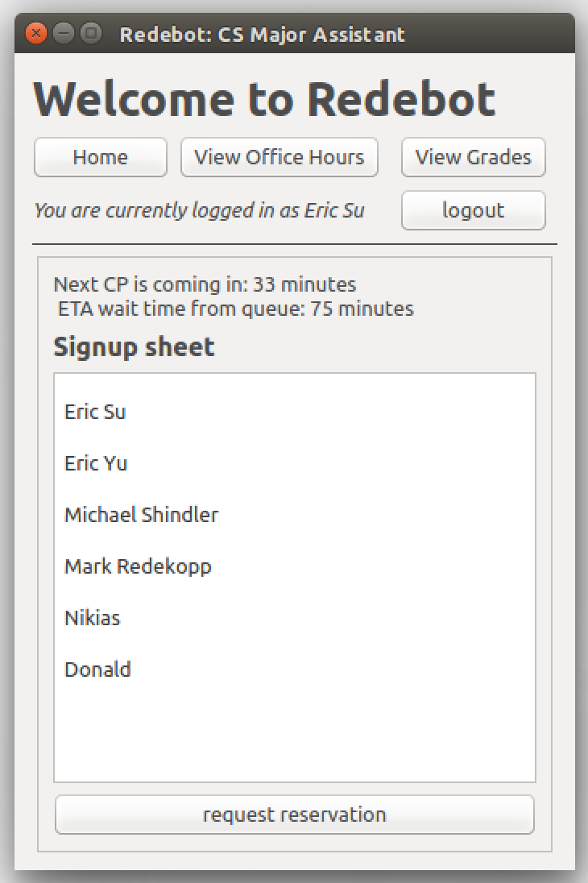588x883 pixels.
Task: Select Donald in the signup sheet
Action: tap(295, 670)
